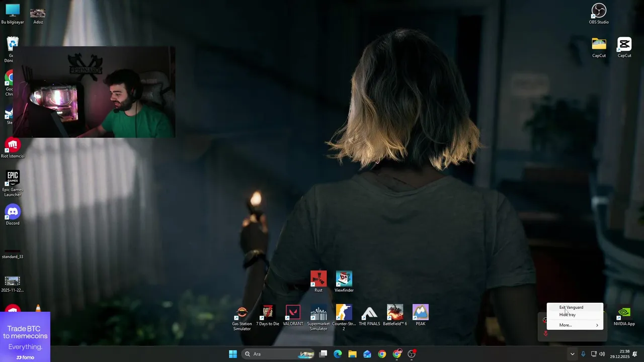Launch the CapCut app shortcut
This screenshot has height=362, width=644.
point(624,48)
